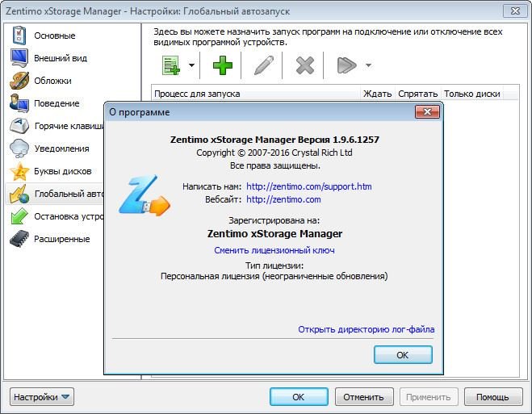The image size is (532, 414).
Task: Open the Расширенные section
Action: click(x=61, y=239)
